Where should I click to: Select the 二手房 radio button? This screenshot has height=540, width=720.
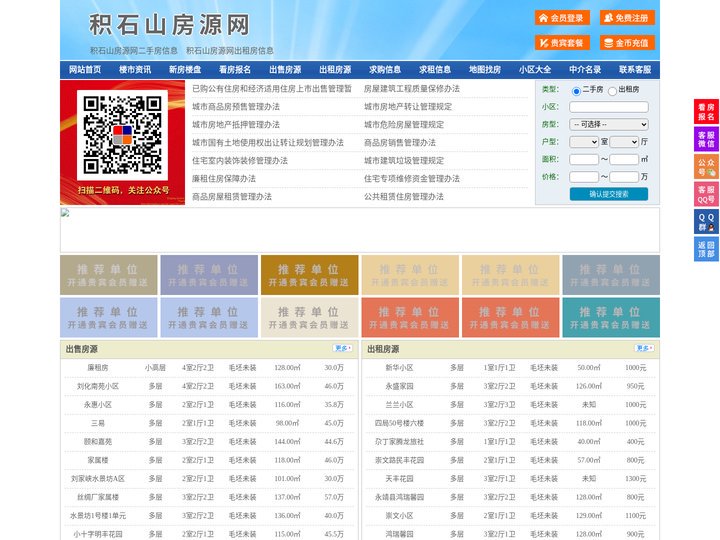tap(576, 91)
